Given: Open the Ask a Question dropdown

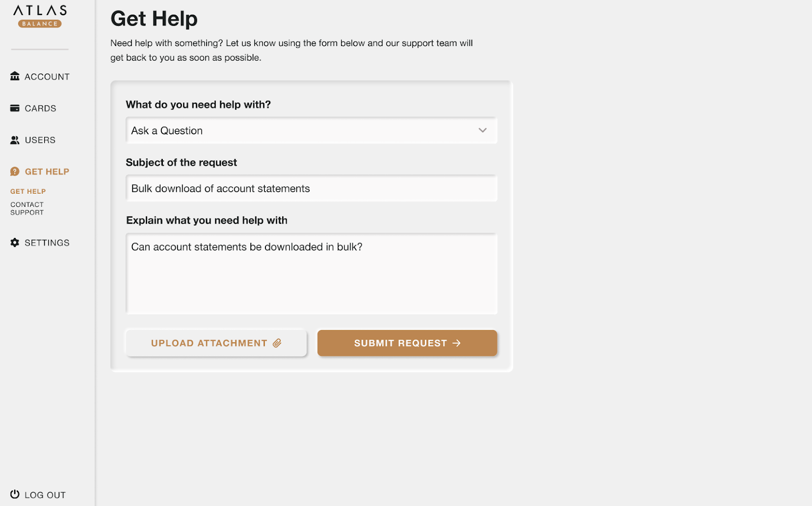Looking at the screenshot, I should point(311,130).
